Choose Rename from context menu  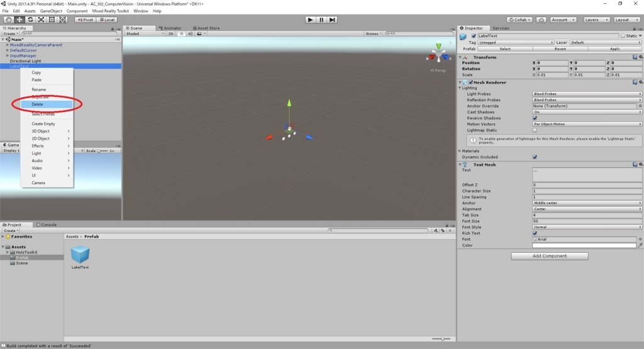47,89
